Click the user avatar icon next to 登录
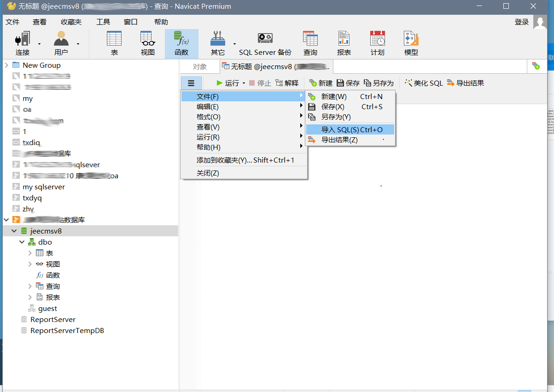Image resolution: width=554 pixels, height=392 pixels. point(540,22)
